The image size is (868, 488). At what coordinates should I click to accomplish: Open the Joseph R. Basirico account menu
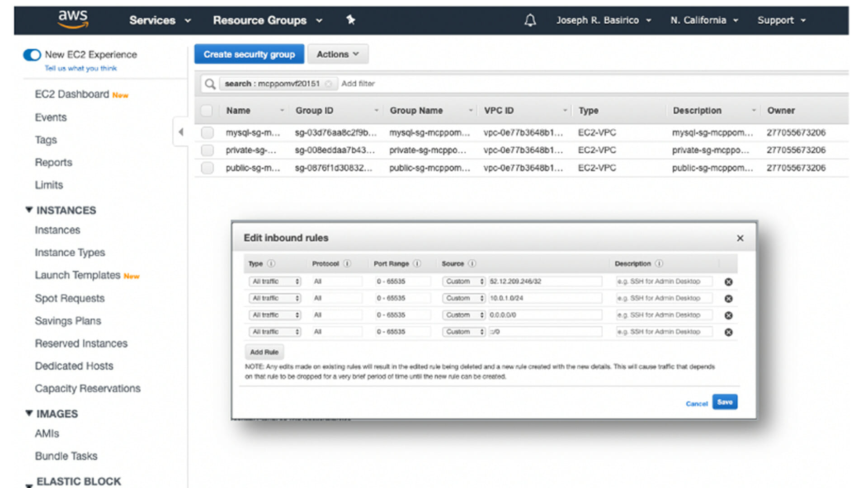click(604, 20)
